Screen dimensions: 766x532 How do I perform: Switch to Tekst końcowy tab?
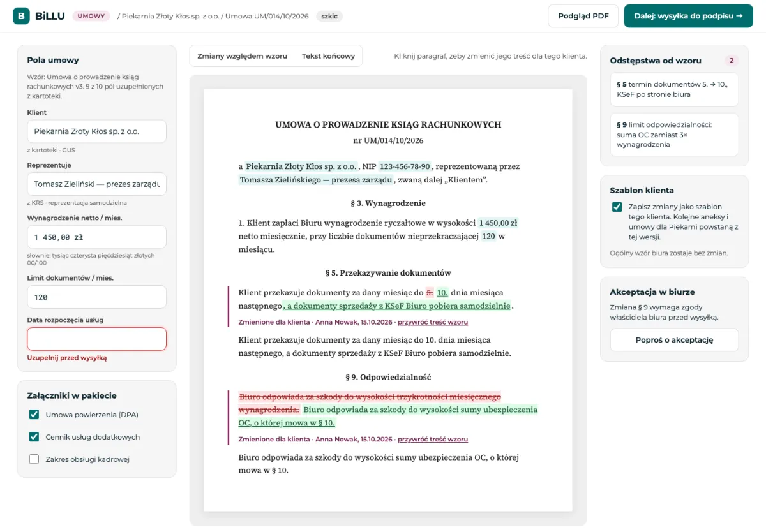(x=328, y=56)
